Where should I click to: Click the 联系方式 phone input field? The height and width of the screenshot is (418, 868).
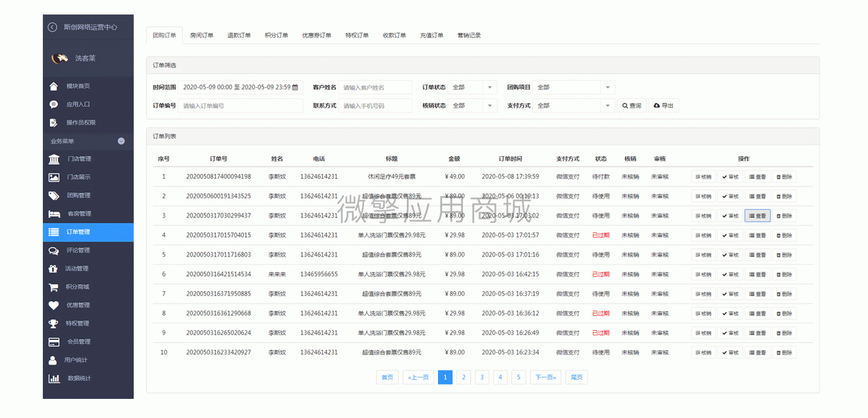(x=375, y=106)
